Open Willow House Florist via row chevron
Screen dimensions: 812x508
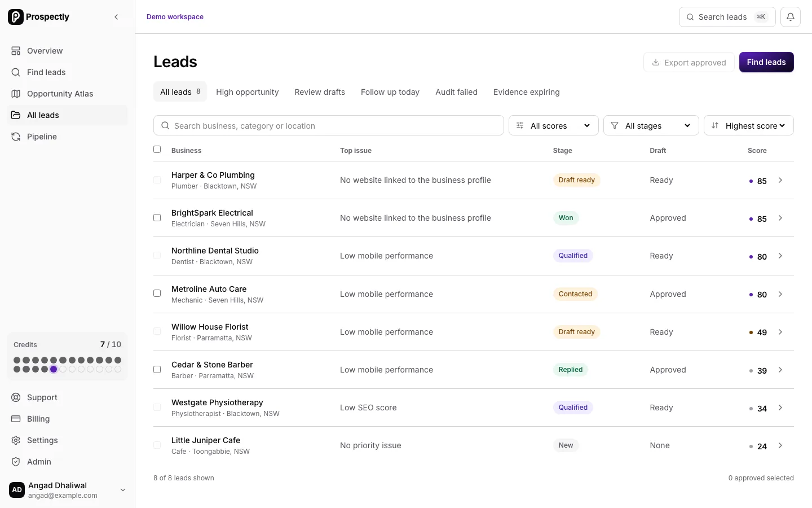pos(780,332)
